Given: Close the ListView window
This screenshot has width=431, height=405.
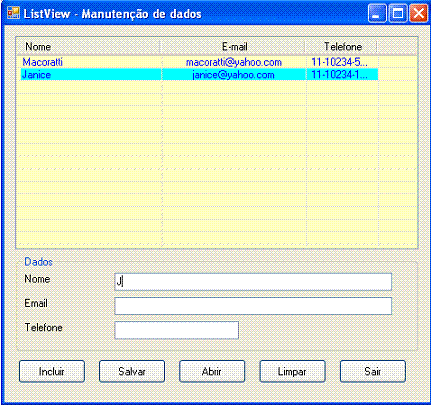Looking at the screenshot, I should [419, 14].
